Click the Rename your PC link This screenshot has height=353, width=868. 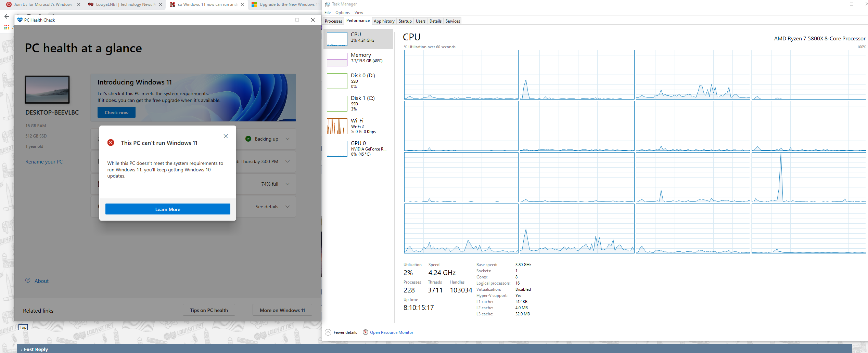44,162
